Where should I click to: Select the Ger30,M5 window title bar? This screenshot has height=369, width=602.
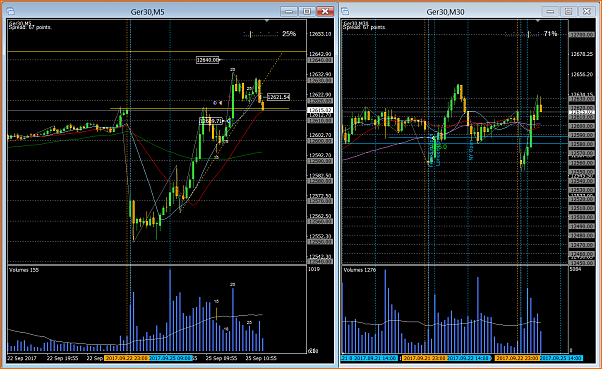click(x=147, y=12)
